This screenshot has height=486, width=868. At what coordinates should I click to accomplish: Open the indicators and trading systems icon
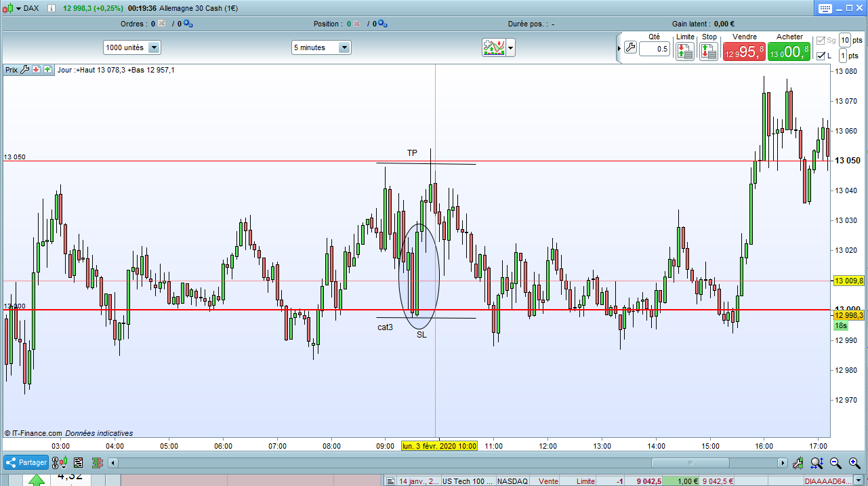click(493, 47)
